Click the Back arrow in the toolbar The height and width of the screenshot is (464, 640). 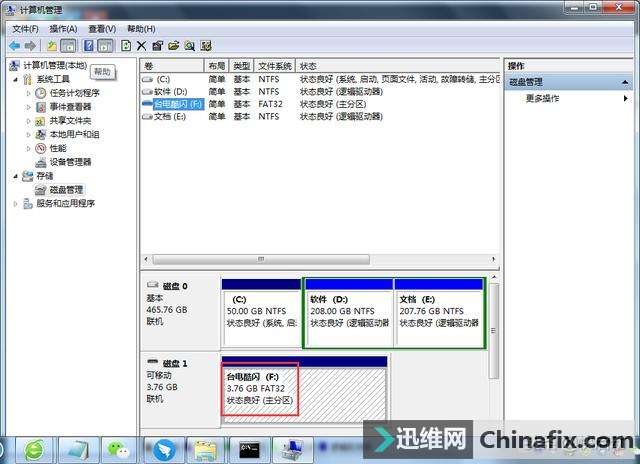pyautogui.click(x=15, y=46)
